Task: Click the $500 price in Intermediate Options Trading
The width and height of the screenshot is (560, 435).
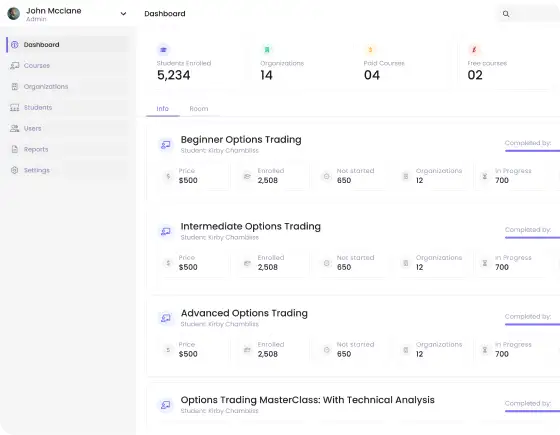Action: 188,267
